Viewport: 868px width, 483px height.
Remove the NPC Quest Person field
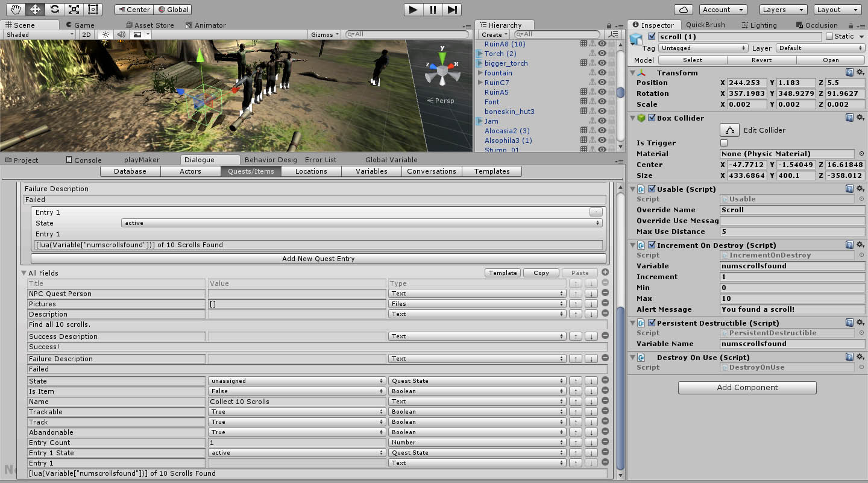605,293
